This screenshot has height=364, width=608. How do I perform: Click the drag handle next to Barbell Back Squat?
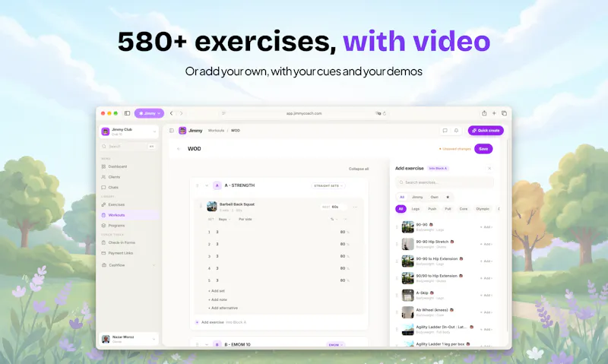(x=201, y=206)
